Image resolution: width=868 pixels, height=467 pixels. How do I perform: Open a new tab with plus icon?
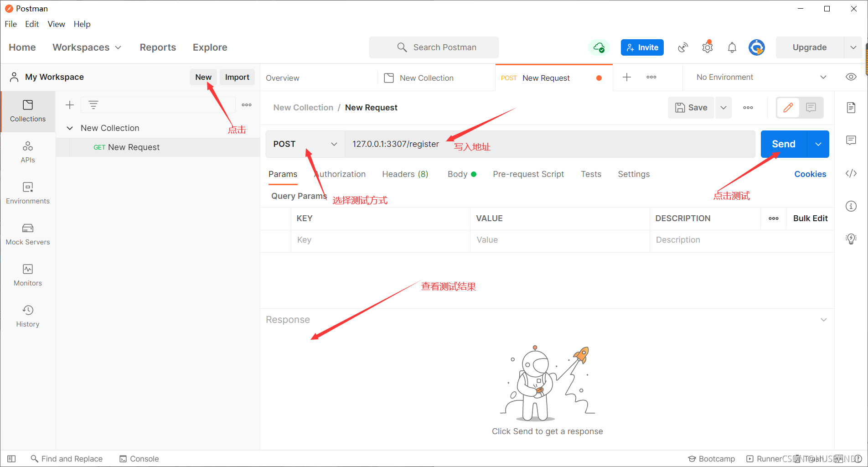pyautogui.click(x=627, y=77)
